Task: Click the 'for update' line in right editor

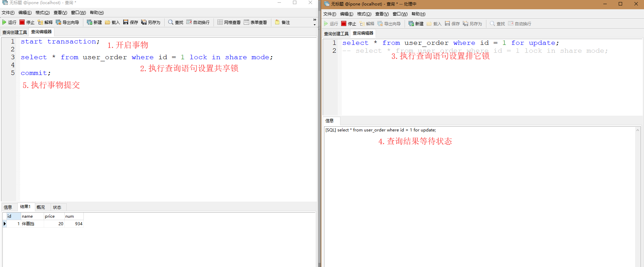Action: pyautogui.click(x=451, y=43)
